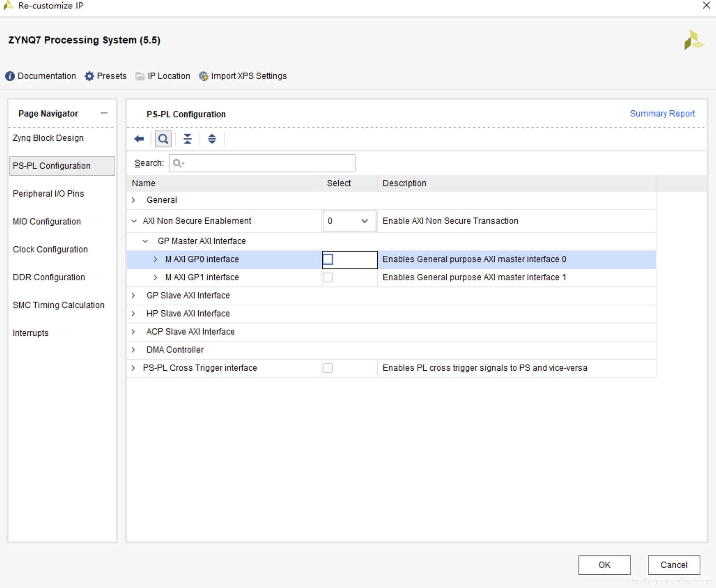
Task: Expand the ACP Slave AXI Interface row
Action: tap(133, 332)
